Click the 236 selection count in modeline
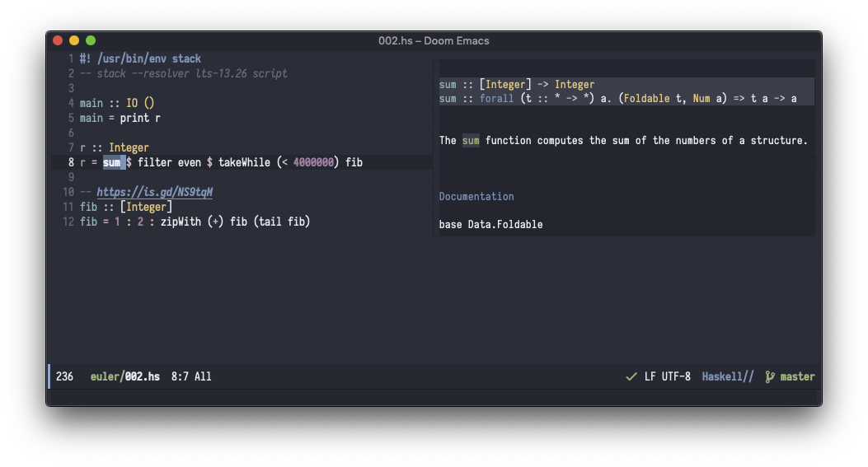Screen dimensions: 868x467 (64, 376)
